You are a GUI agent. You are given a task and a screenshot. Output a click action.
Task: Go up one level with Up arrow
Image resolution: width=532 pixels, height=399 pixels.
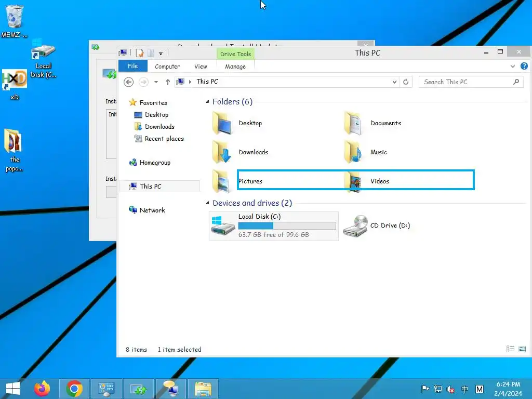pos(168,82)
